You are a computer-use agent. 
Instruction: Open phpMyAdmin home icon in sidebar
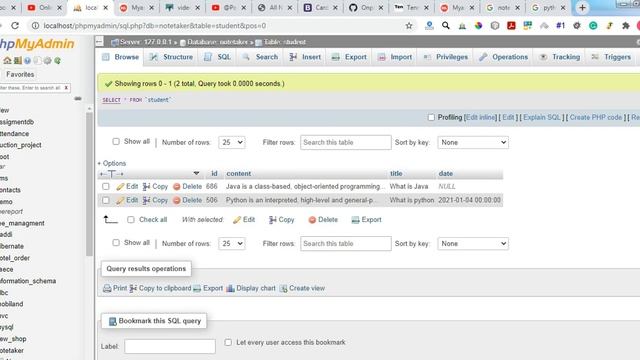(x=7, y=60)
